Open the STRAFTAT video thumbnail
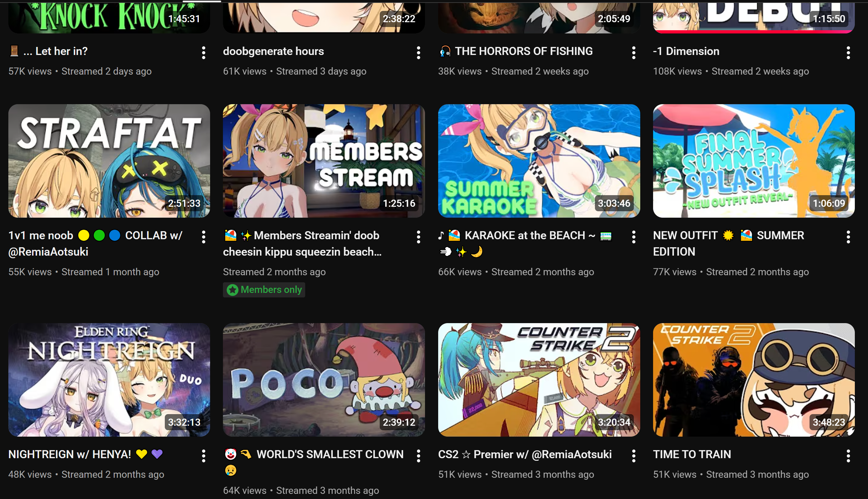868x499 pixels. click(109, 161)
